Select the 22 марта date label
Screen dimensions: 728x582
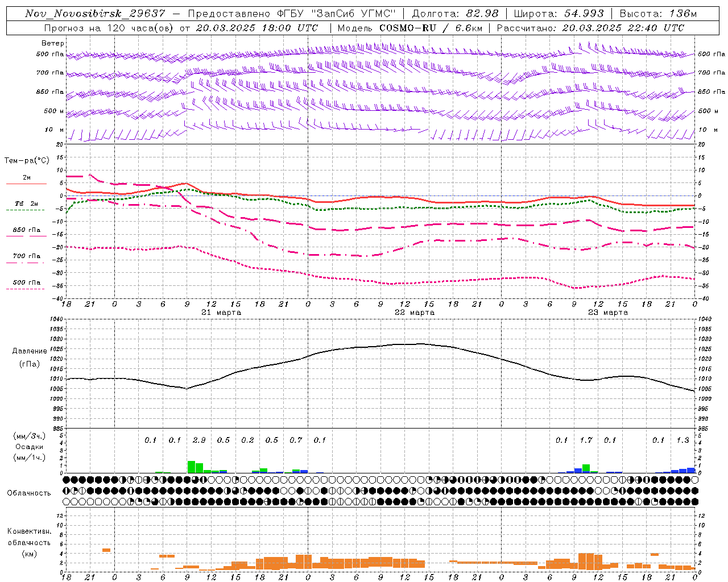pos(415,313)
